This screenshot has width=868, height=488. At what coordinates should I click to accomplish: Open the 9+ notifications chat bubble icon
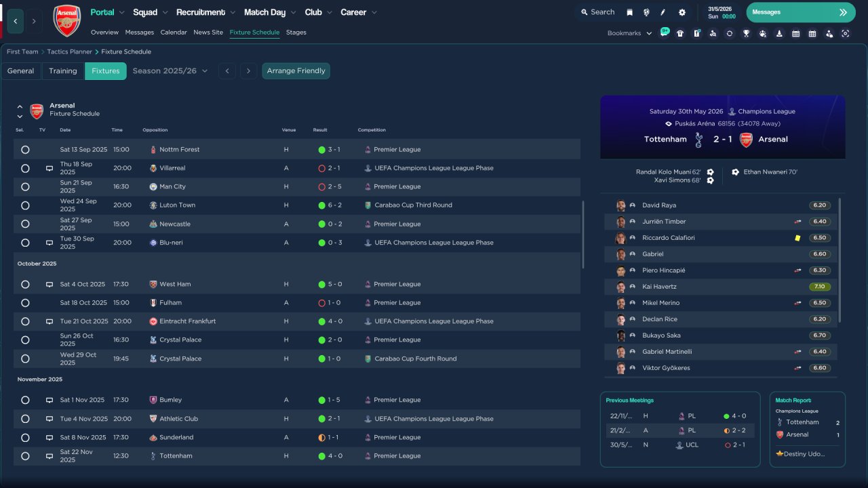pos(664,33)
